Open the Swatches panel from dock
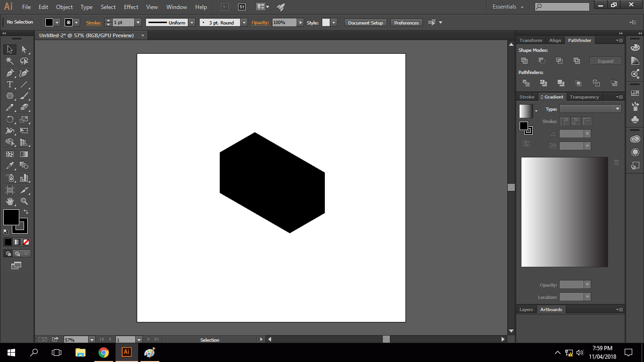 pos(635,93)
